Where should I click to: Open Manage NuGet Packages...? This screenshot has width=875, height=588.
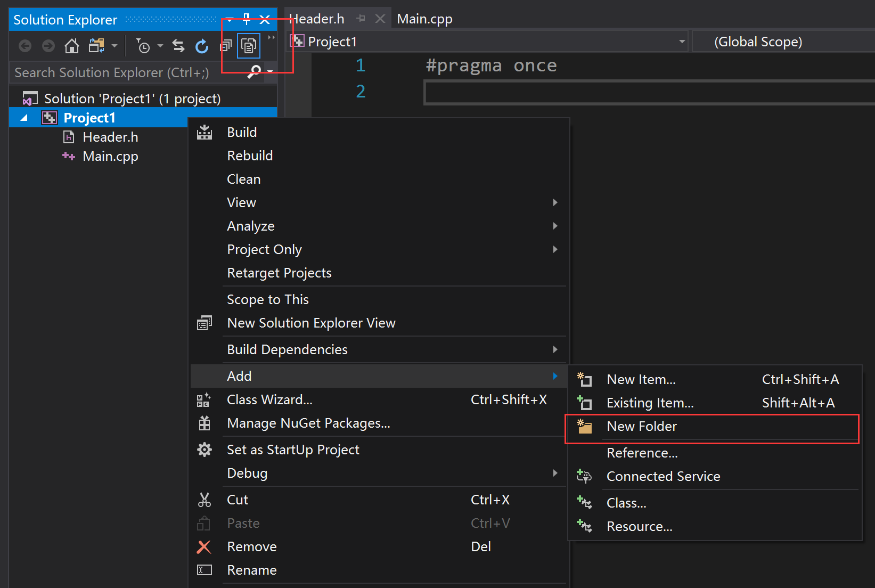tap(379, 423)
